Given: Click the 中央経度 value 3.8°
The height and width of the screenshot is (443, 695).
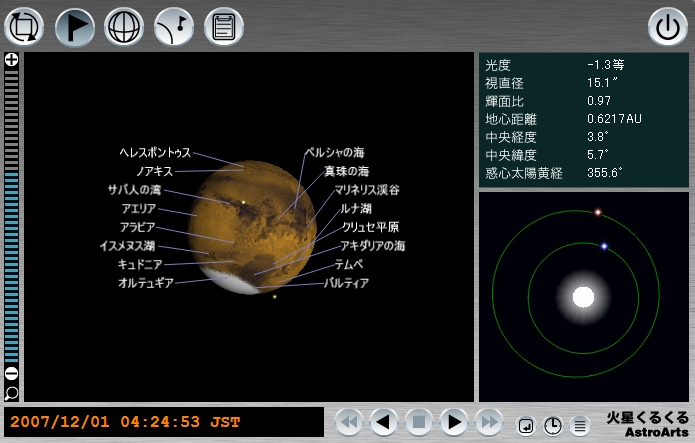Looking at the screenshot, I should coord(598,137).
